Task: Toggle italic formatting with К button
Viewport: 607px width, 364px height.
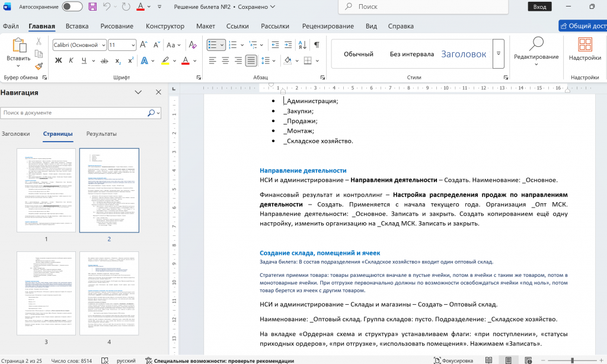Action: point(71,60)
